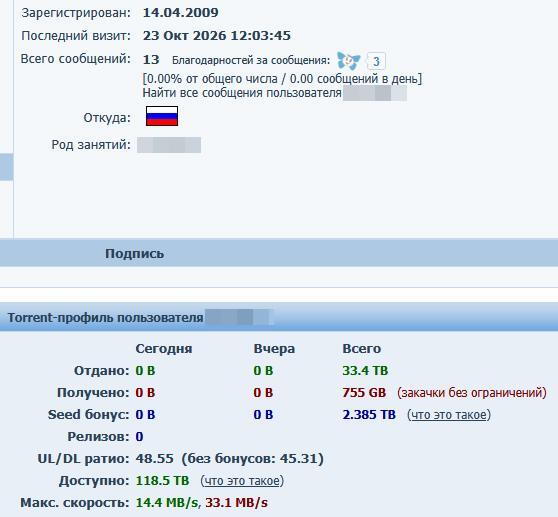Click the Russian flag icon

162,116
